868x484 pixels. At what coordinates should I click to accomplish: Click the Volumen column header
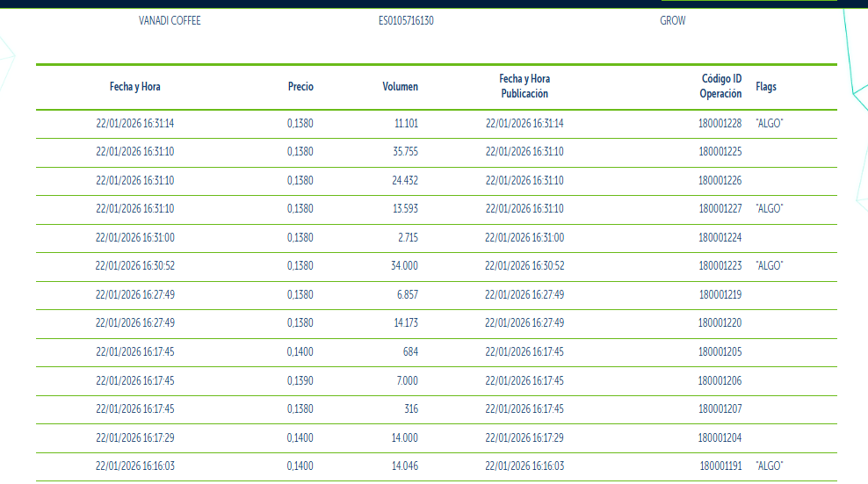click(400, 86)
